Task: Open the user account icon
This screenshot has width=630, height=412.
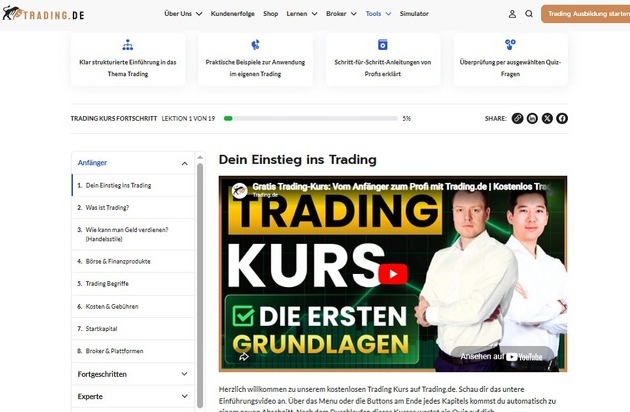Action: [x=512, y=14]
